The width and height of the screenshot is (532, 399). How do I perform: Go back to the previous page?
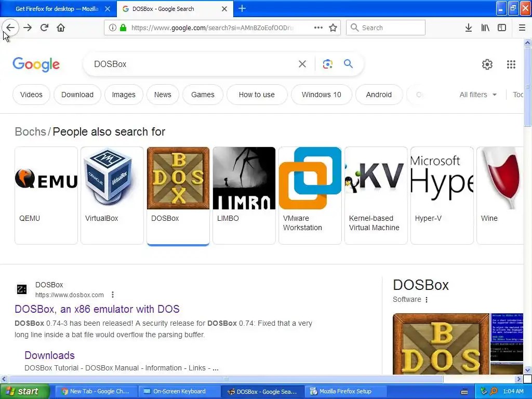[10, 28]
